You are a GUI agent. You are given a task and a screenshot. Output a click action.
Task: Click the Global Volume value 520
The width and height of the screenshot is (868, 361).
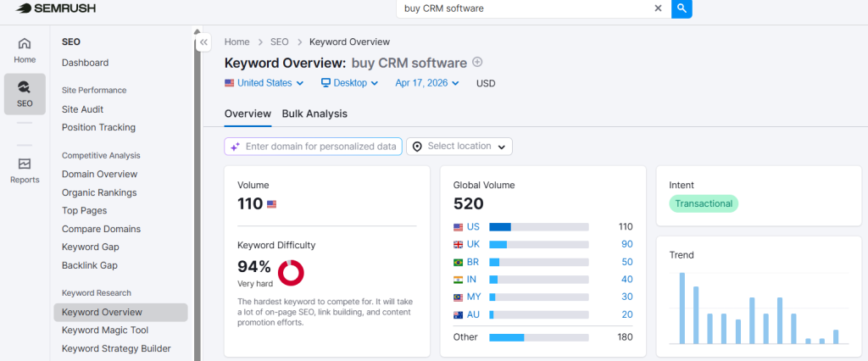pos(468,203)
